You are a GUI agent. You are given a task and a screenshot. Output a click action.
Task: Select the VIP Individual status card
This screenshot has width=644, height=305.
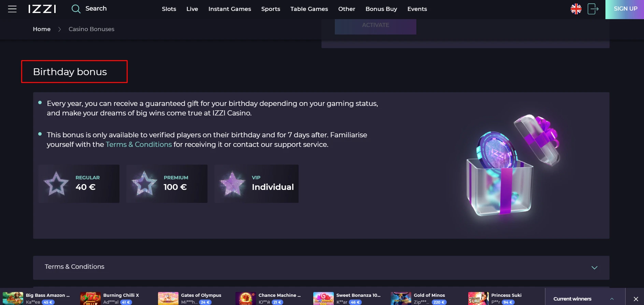click(x=256, y=184)
